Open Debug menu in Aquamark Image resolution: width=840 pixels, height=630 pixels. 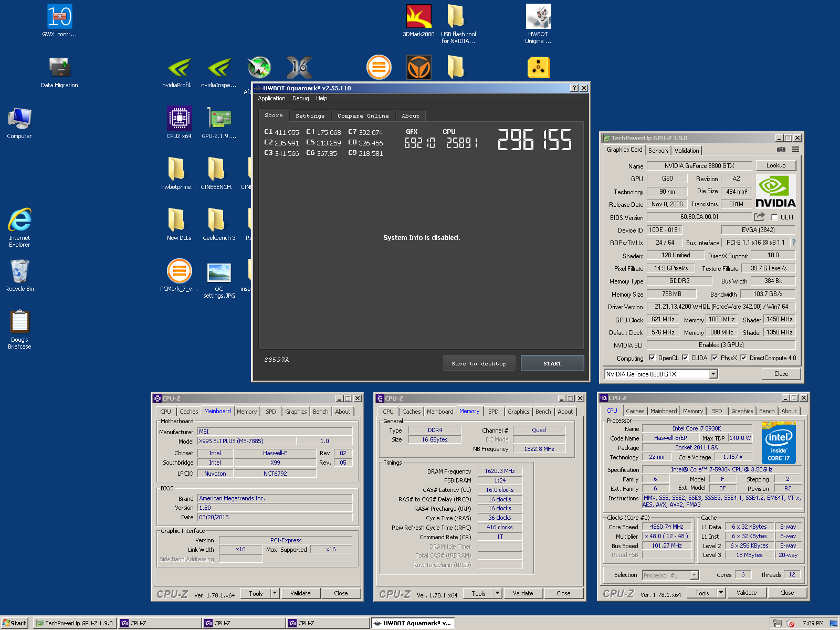[301, 98]
